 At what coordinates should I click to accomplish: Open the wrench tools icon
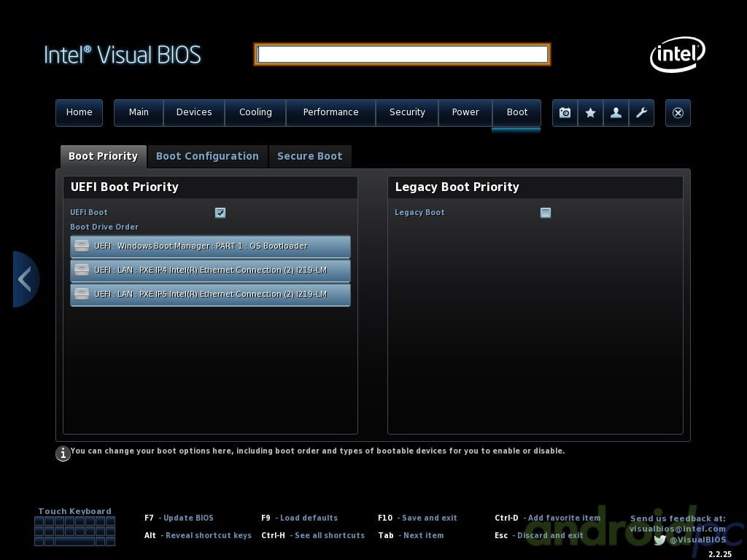[641, 113]
